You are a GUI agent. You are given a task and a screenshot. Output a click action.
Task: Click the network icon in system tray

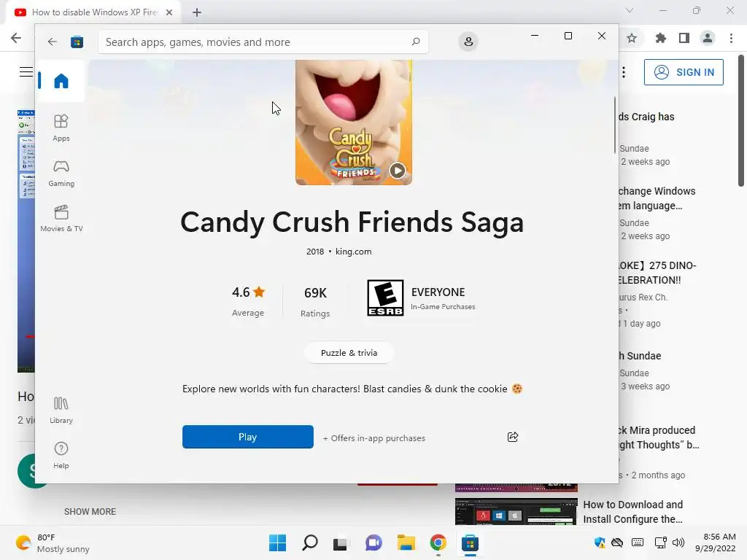[660, 542]
